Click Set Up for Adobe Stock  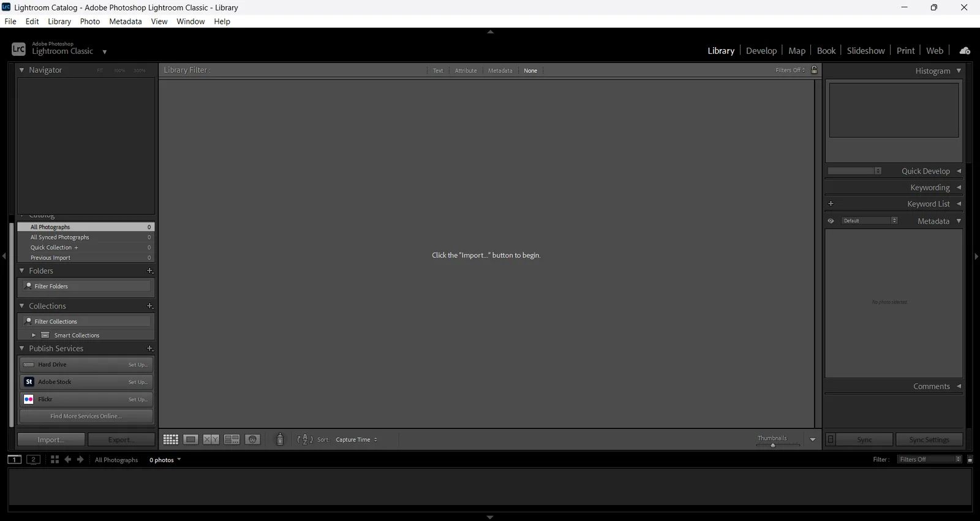pos(138,382)
